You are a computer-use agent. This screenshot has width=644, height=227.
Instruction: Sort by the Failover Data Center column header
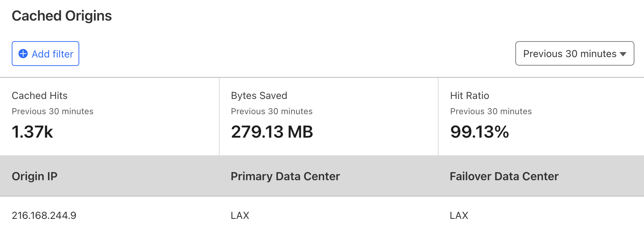[x=504, y=176]
